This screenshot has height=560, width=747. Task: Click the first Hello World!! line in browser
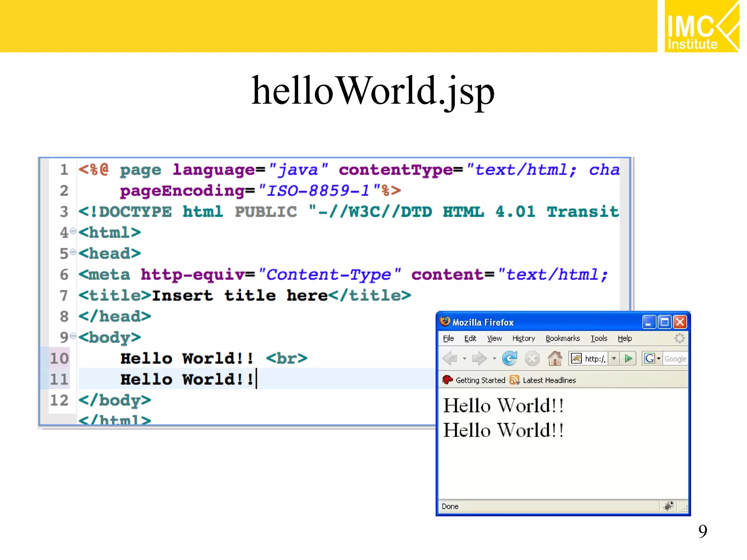pos(503,405)
